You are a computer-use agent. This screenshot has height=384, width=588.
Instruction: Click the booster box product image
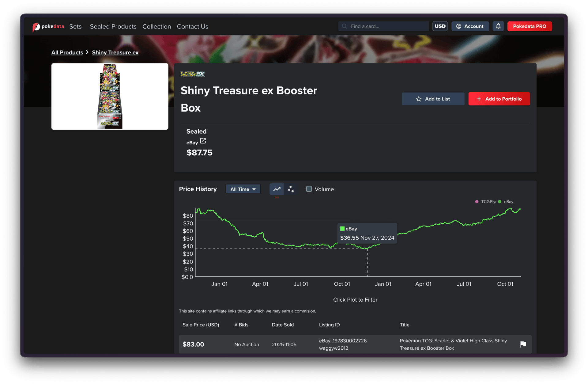click(110, 97)
